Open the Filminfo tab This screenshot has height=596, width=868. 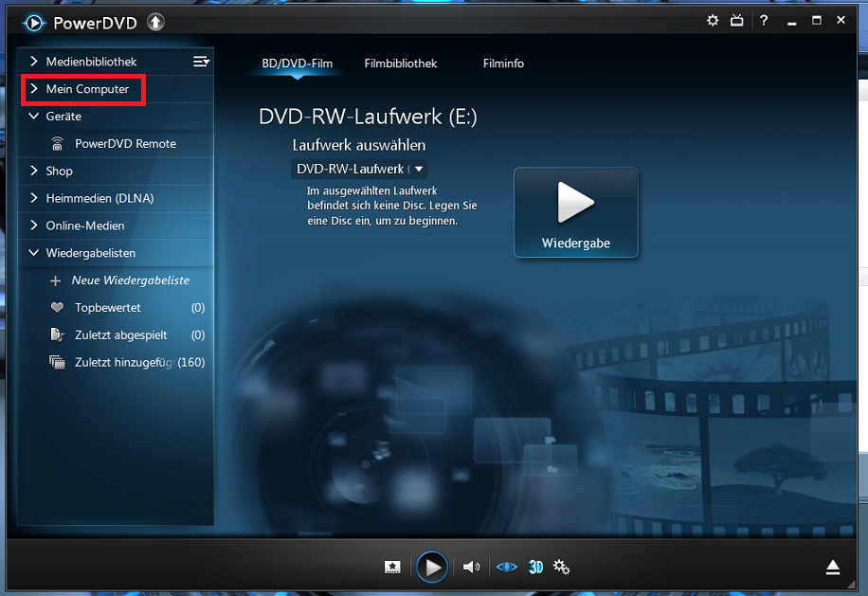click(503, 63)
